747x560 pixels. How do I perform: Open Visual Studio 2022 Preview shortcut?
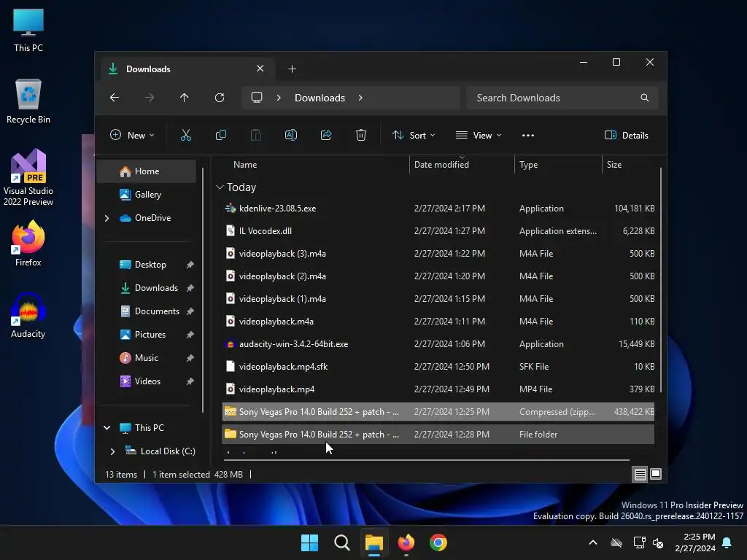point(28,177)
